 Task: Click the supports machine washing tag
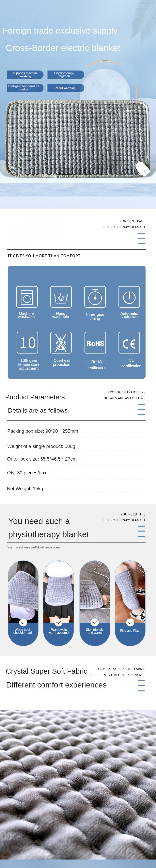pyautogui.click(x=25, y=74)
